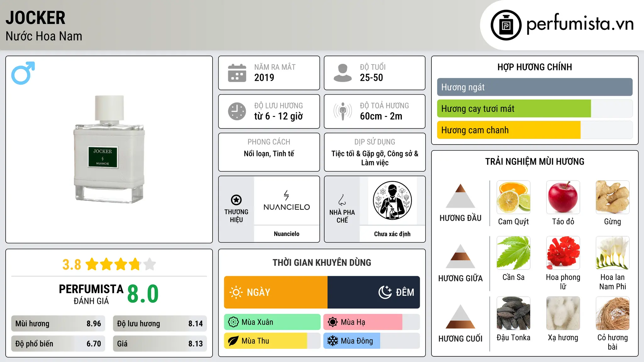Click the moon icon in the Đêm bar
644x362 pixels.
pyautogui.click(x=385, y=292)
